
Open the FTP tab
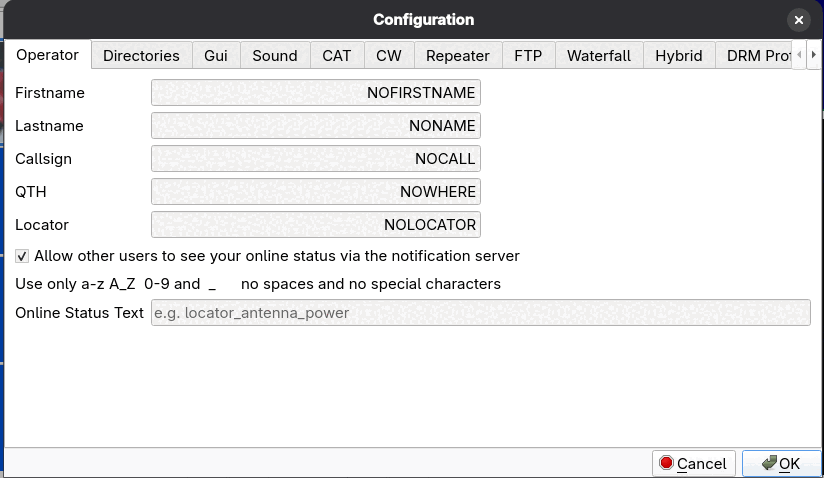pos(528,56)
